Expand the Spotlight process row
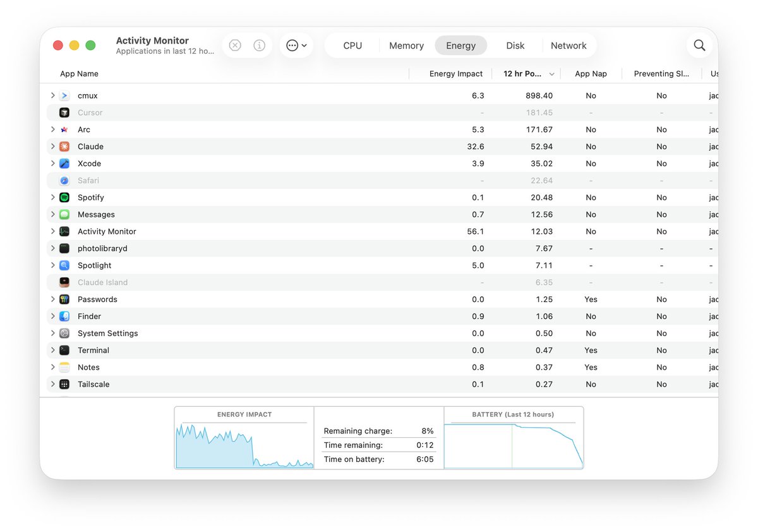 pyautogui.click(x=52, y=266)
